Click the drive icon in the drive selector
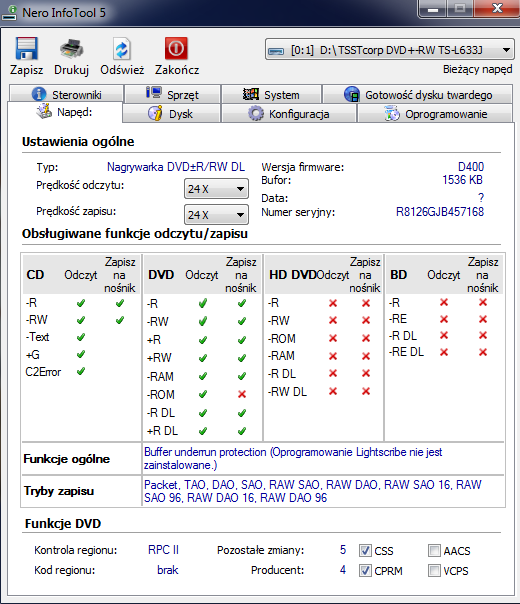The height and width of the screenshot is (604, 520). pyautogui.click(x=276, y=51)
